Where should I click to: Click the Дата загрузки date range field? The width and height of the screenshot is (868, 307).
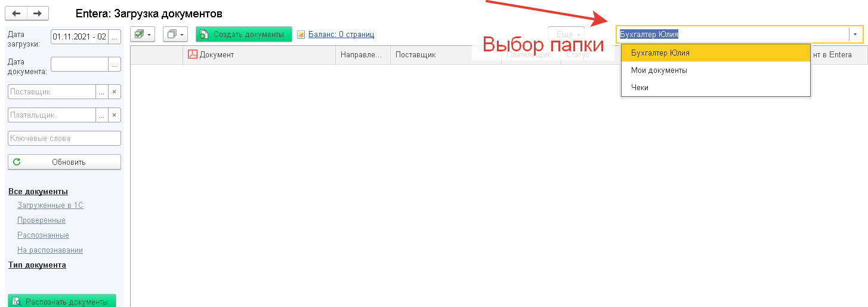[79, 37]
